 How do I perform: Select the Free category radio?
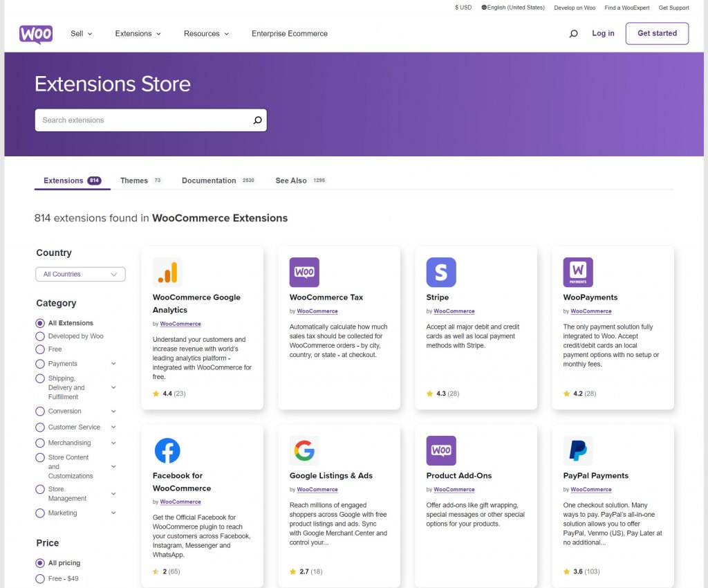[40, 349]
